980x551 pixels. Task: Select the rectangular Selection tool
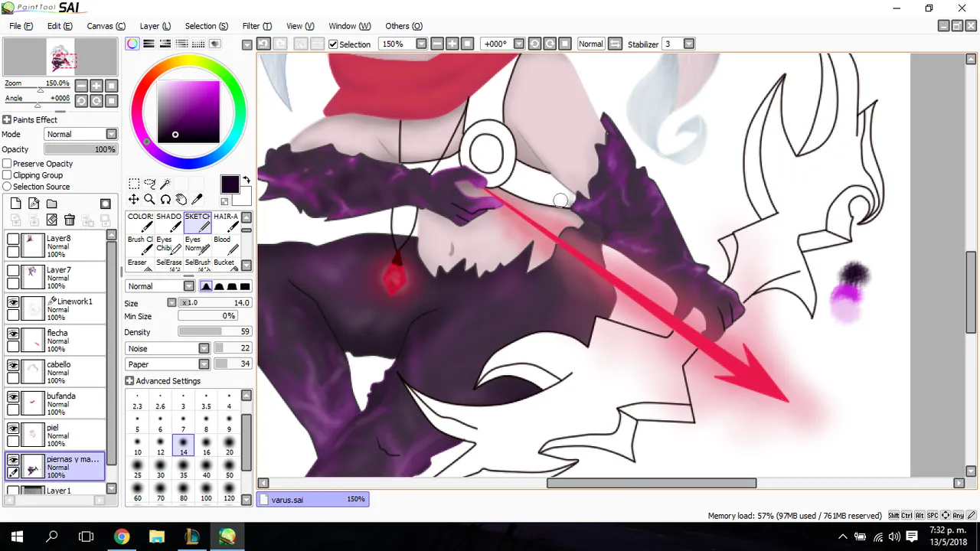tap(134, 184)
